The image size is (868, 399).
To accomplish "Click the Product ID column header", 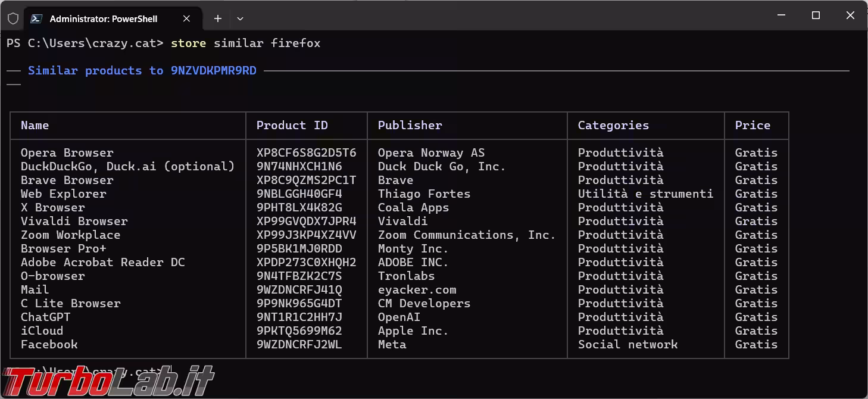I will (292, 125).
